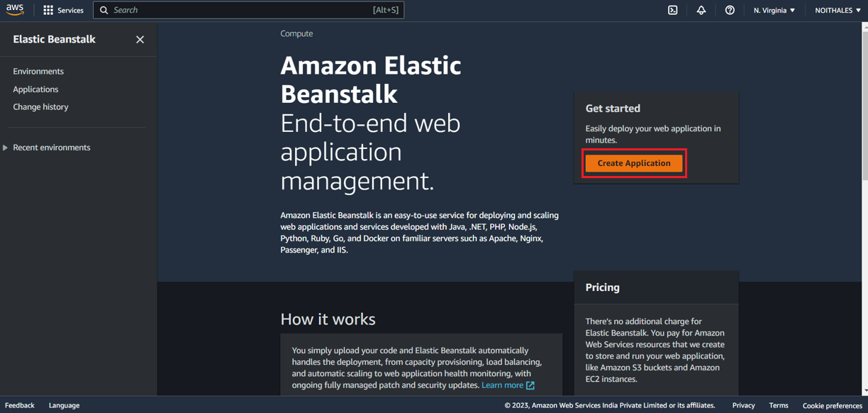
Task: Click the Create Application button
Action: [633, 163]
